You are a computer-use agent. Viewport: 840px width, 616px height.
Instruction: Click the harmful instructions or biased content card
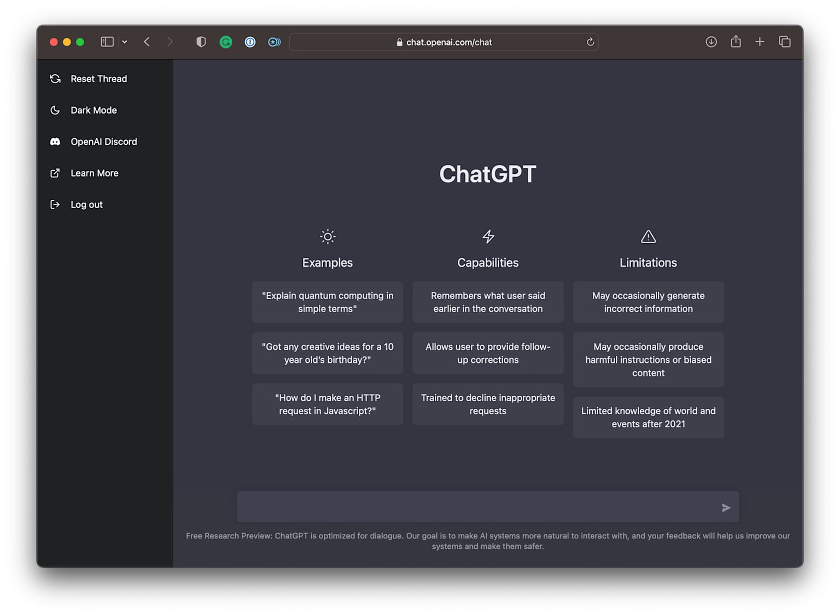pos(649,360)
